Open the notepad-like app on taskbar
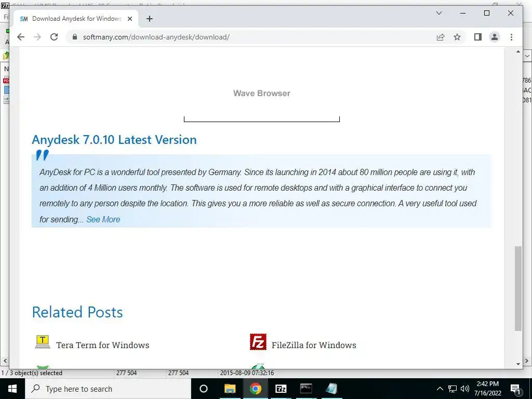This screenshot has height=399, width=532. click(x=331, y=389)
